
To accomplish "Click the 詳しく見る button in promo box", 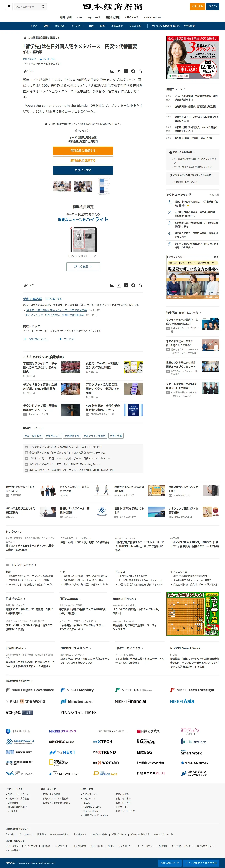I will tap(83, 267).
